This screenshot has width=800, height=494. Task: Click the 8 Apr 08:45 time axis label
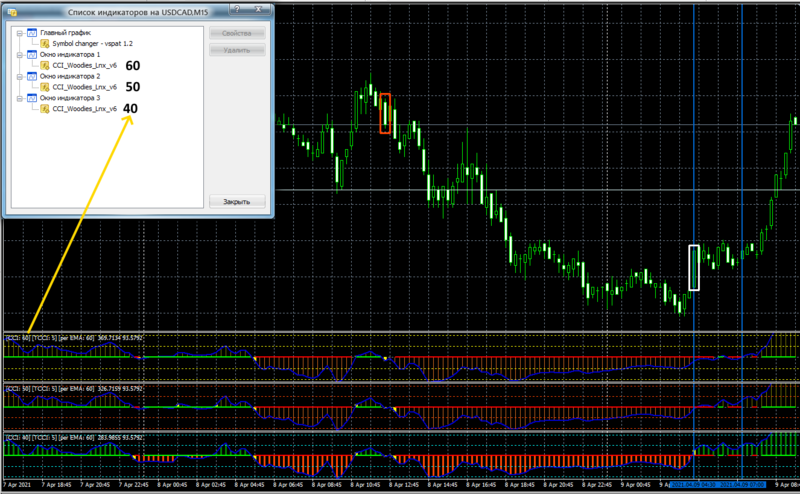point(327,485)
